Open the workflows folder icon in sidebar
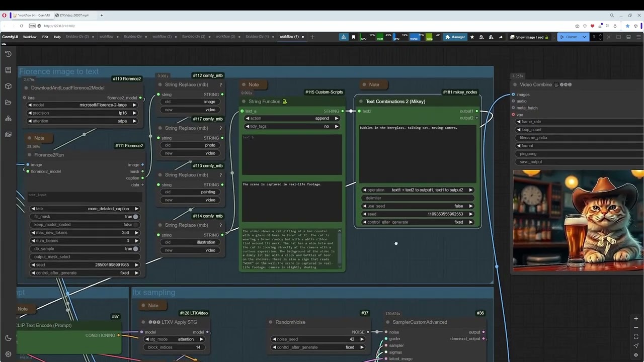Viewport: 644px width, 362px height. pyautogui.click(x=8, y=102)
